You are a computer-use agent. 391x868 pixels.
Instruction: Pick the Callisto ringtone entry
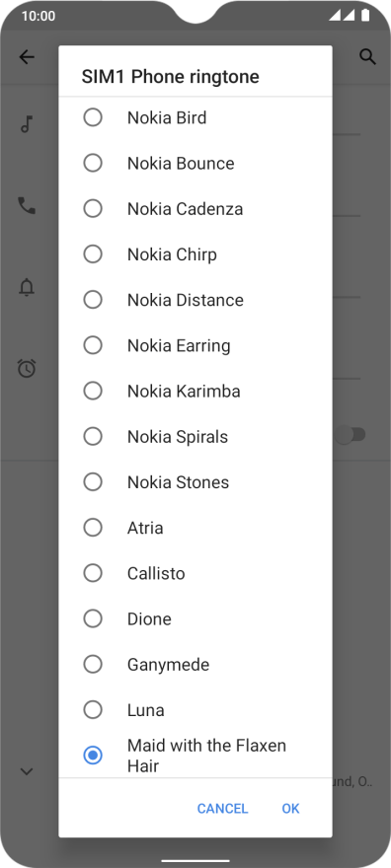tap(195, 573)
